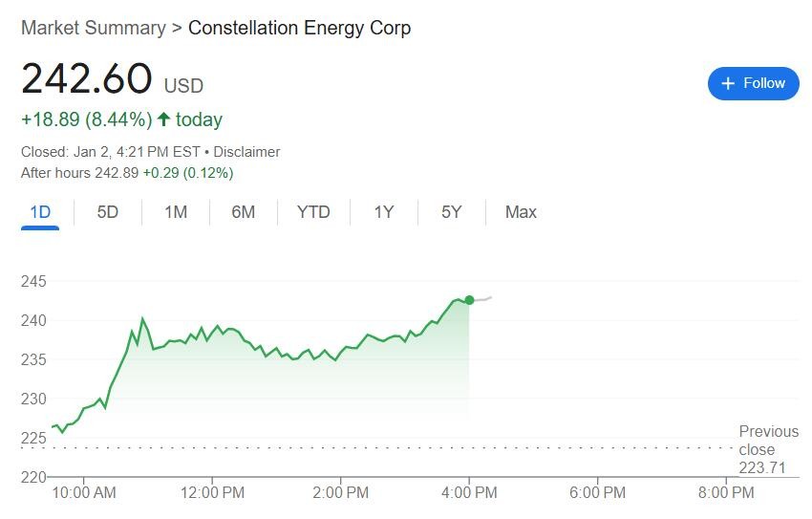Screen dimensions: 812x519
Task: Click the Follow button
Action: (753, 83)
